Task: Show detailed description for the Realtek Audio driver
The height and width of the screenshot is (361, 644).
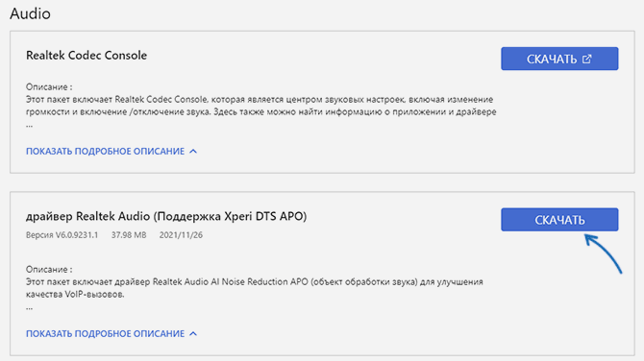Action: pos(105,334)
